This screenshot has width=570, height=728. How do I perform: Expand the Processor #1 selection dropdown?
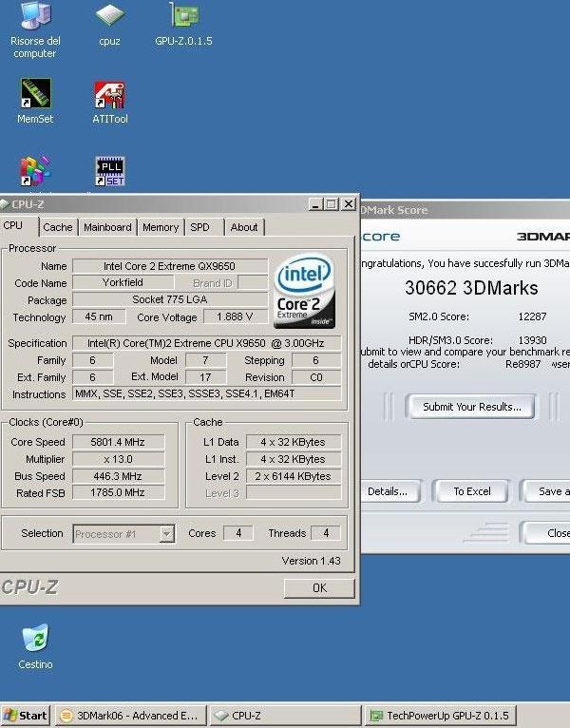167,533
